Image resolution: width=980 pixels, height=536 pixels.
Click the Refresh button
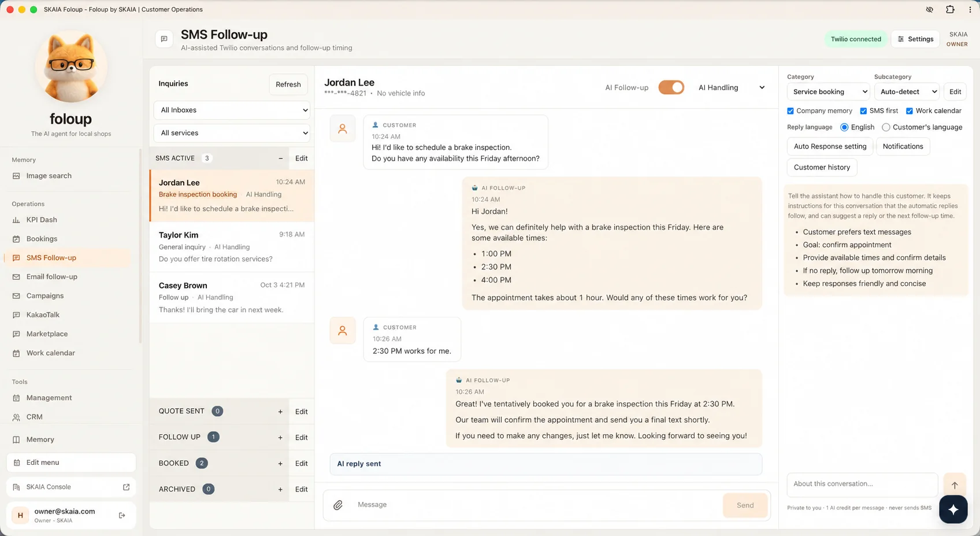point(288,84)
